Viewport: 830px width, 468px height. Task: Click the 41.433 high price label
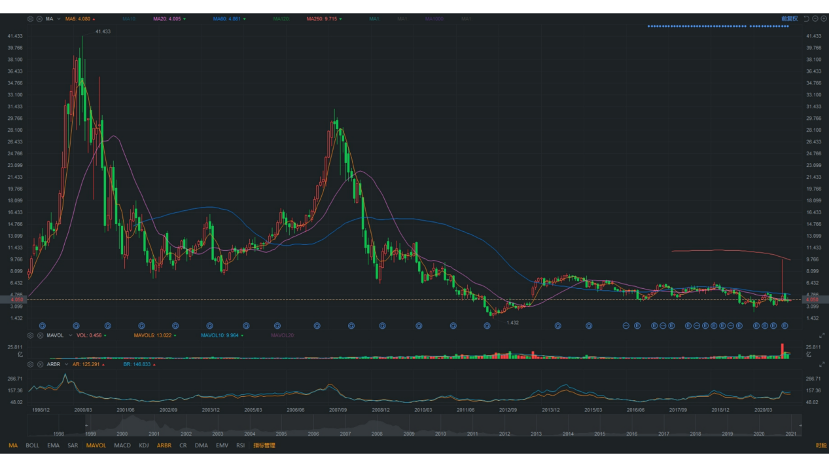point(103,31)
